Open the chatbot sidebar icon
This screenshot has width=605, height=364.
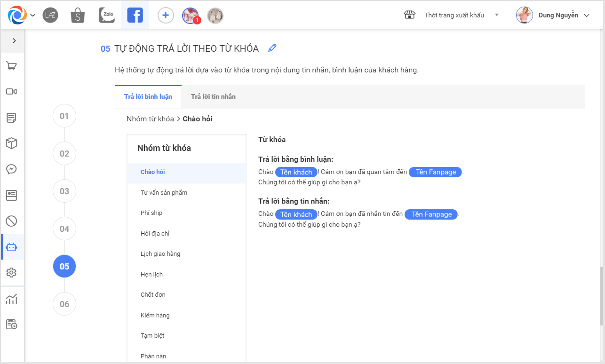12,247
